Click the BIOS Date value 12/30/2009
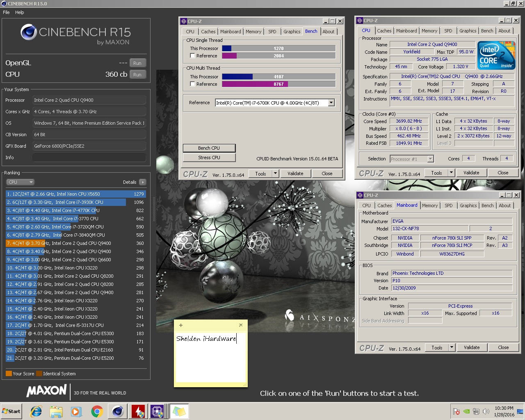 pos(452,288)
